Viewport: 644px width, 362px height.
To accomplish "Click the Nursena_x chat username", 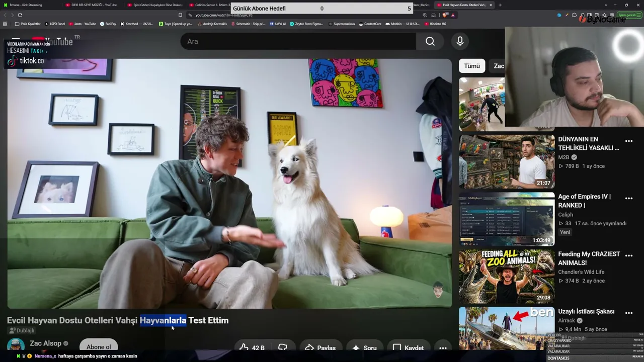I will click(45, 356).
